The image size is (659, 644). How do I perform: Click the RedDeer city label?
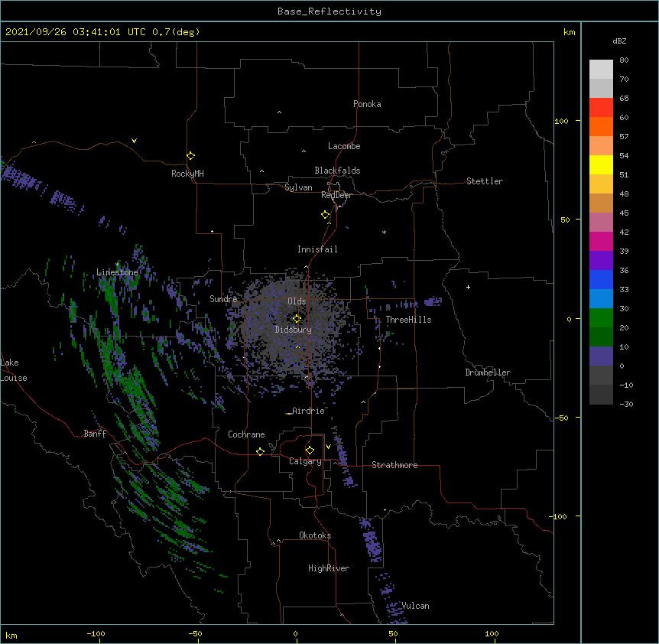coord(336,195)
